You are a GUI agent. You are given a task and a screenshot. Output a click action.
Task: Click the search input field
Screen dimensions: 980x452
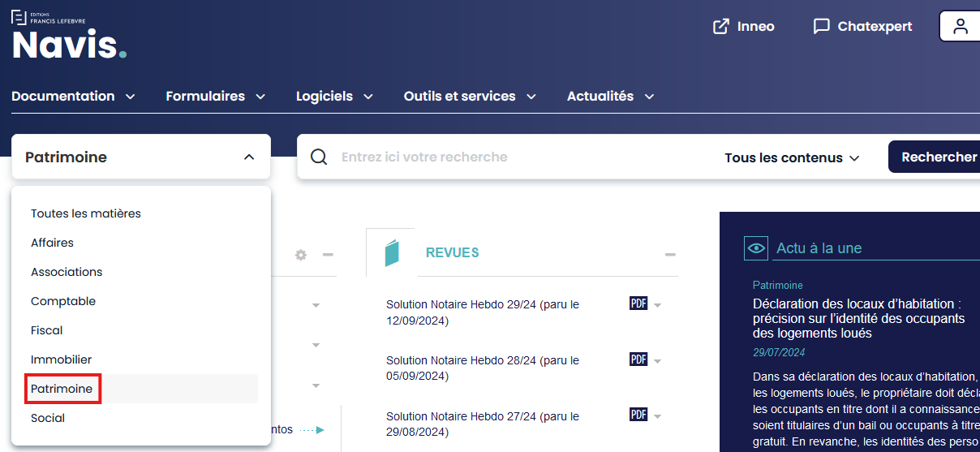(519, 157)
